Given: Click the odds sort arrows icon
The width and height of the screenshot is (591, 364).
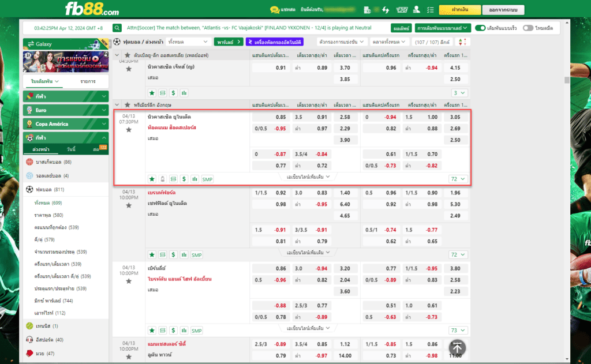Looking at the screenshot, I should click(x=462, y=42).
